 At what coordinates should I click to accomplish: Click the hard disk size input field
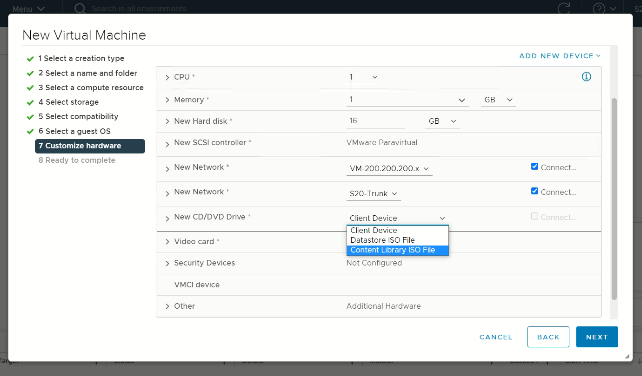tap(375, 121)
